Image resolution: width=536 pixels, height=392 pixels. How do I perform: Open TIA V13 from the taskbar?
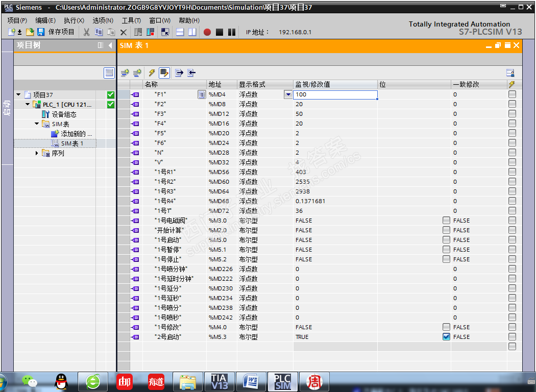(219, 382)
